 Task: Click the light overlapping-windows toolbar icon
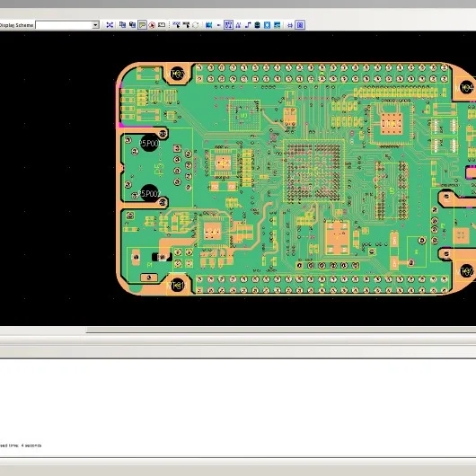pyautogui.click(x=122, y=25)
